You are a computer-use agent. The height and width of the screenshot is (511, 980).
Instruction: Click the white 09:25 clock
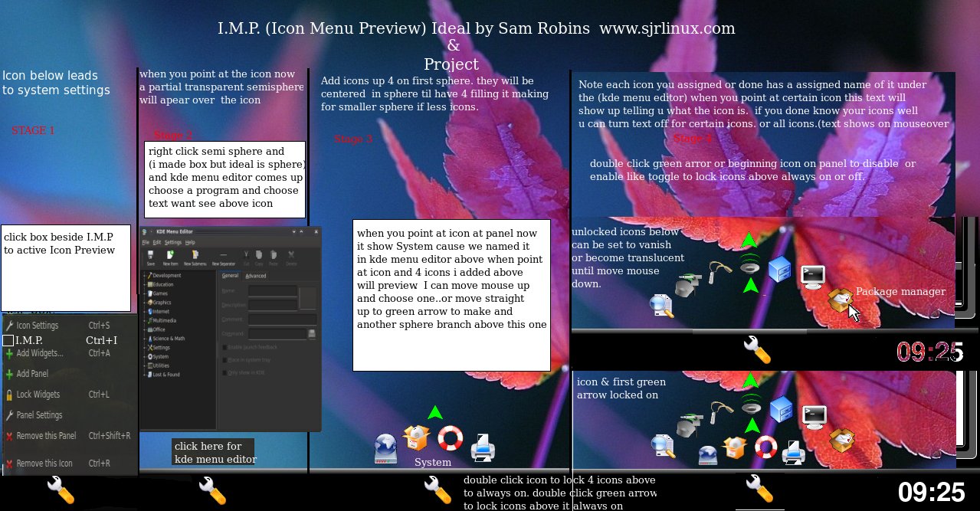coord(930,491)
